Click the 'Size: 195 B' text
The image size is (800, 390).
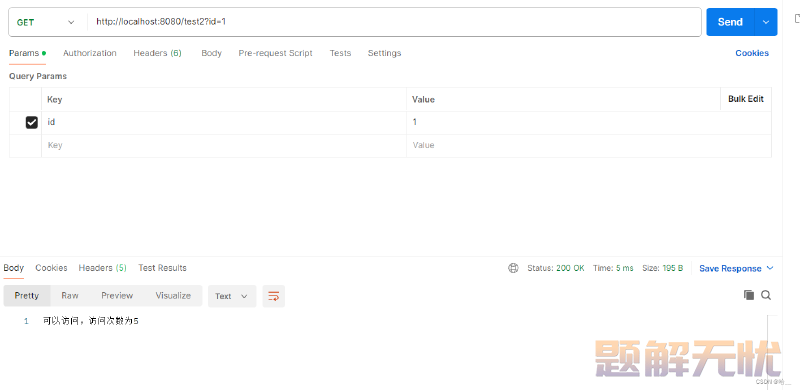point(662,269)
